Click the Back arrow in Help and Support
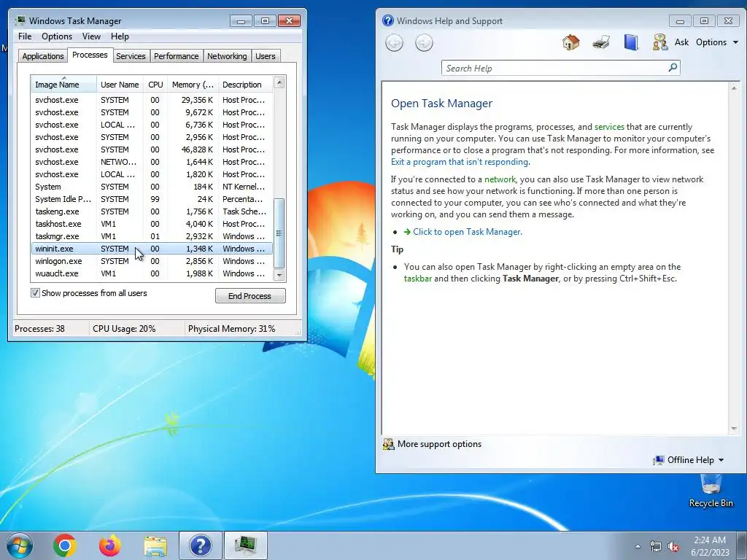 (394, 43)
